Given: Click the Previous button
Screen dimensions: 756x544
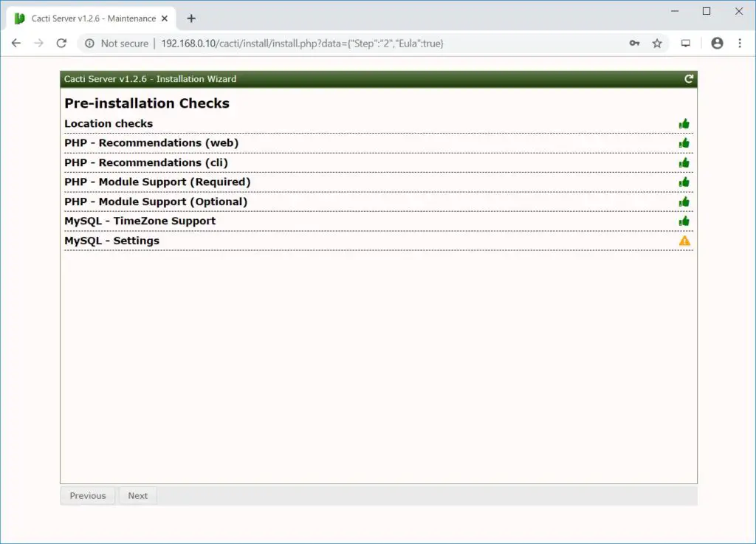Looking at the screenshot, I should (87, 495).
